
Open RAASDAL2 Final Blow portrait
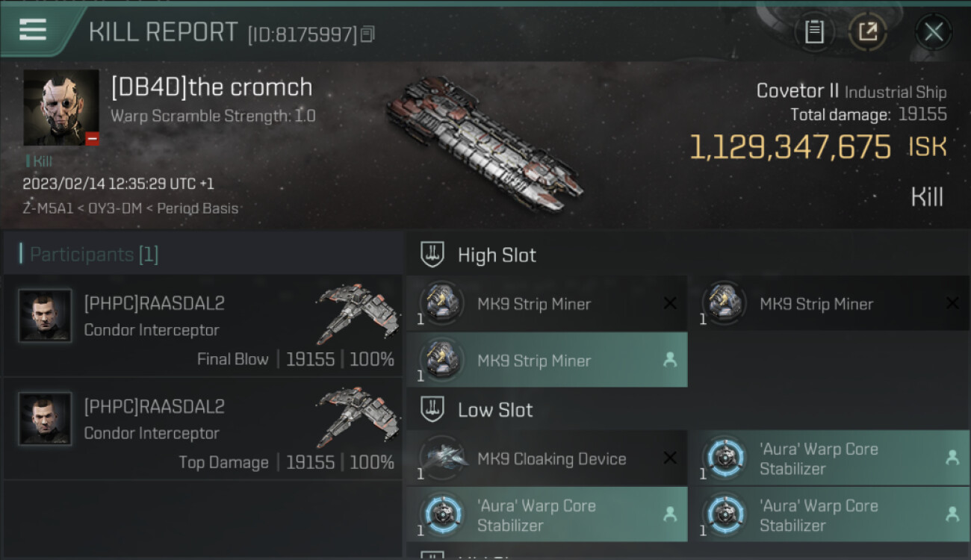pos(46,316)
